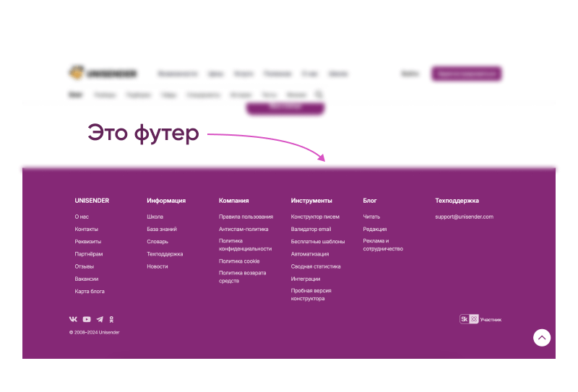Click the UNISENDER footer column heading
This screenshot has width=578, height=392.
point(92,201)
